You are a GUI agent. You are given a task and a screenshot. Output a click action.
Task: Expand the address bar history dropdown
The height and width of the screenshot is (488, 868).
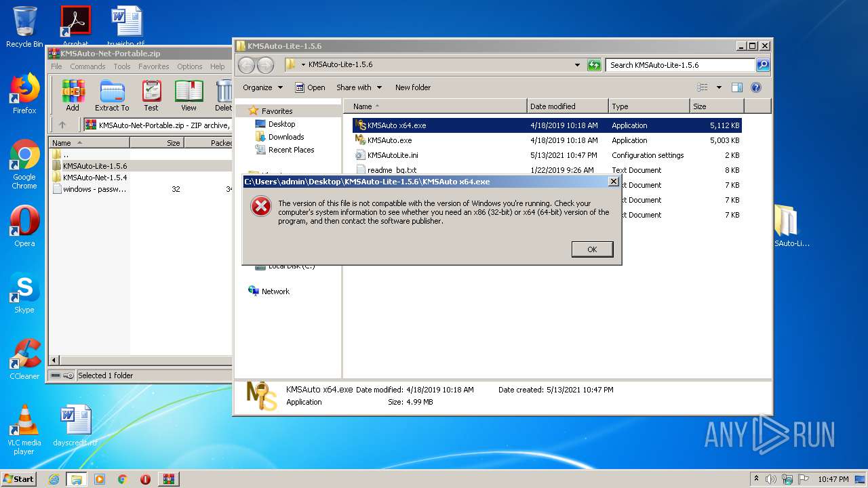pyautogui.click(x=577, y=65)
